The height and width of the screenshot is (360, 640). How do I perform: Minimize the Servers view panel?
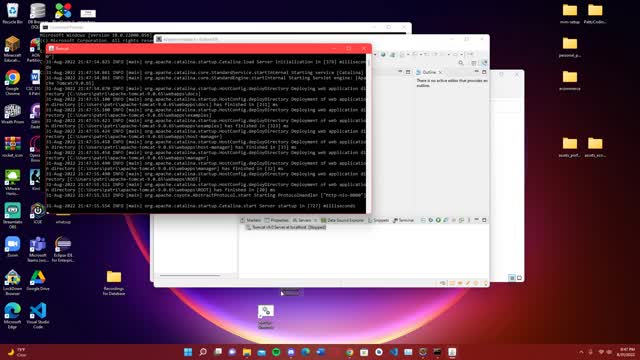click(476, 220)
